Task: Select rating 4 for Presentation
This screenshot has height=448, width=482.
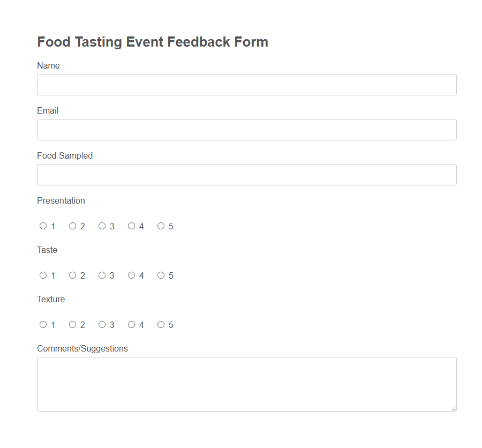Action: pos(131,226)
